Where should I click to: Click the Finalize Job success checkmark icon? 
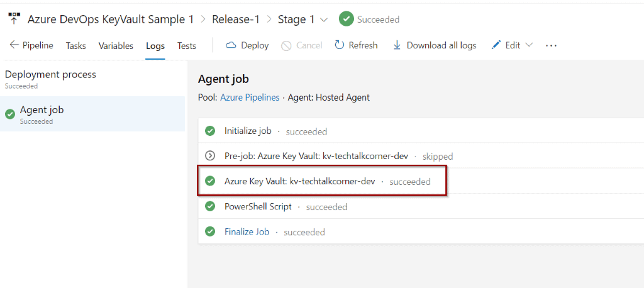click(210, 231)
